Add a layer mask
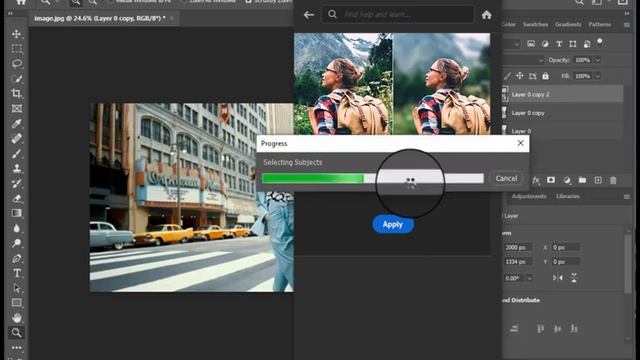Image resolution: width=640 pixels, height=360 pixels. 551,180
